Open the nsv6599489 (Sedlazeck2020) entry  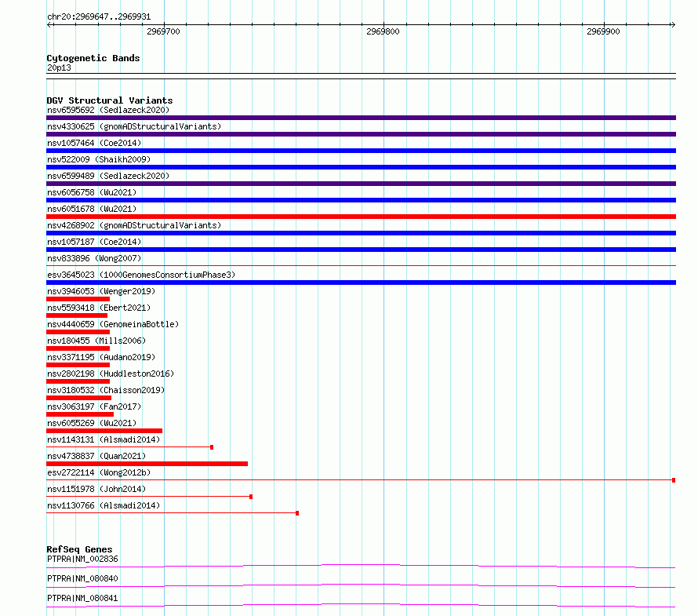(x=108, y=176)
